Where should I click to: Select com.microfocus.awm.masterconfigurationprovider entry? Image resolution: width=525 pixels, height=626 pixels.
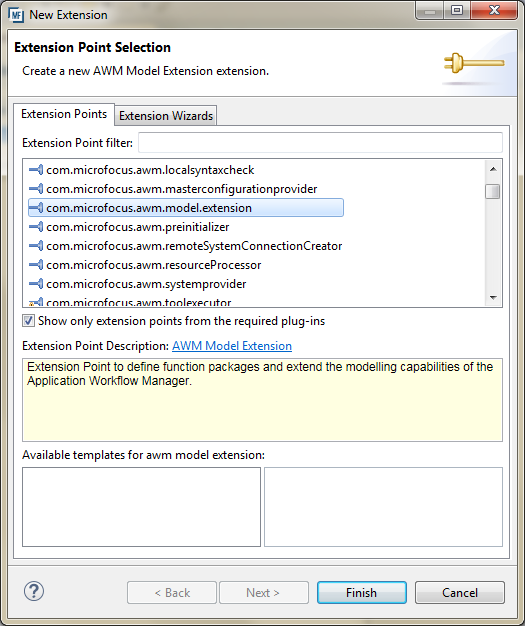pyautogui.click(x=182, y=189)
